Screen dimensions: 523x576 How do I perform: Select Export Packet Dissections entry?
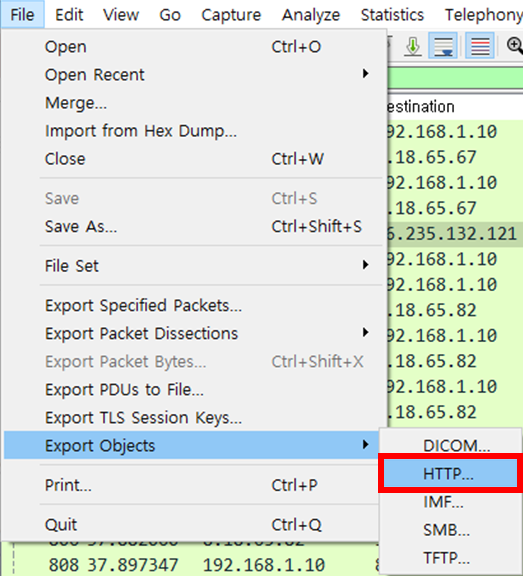point(193,333)
